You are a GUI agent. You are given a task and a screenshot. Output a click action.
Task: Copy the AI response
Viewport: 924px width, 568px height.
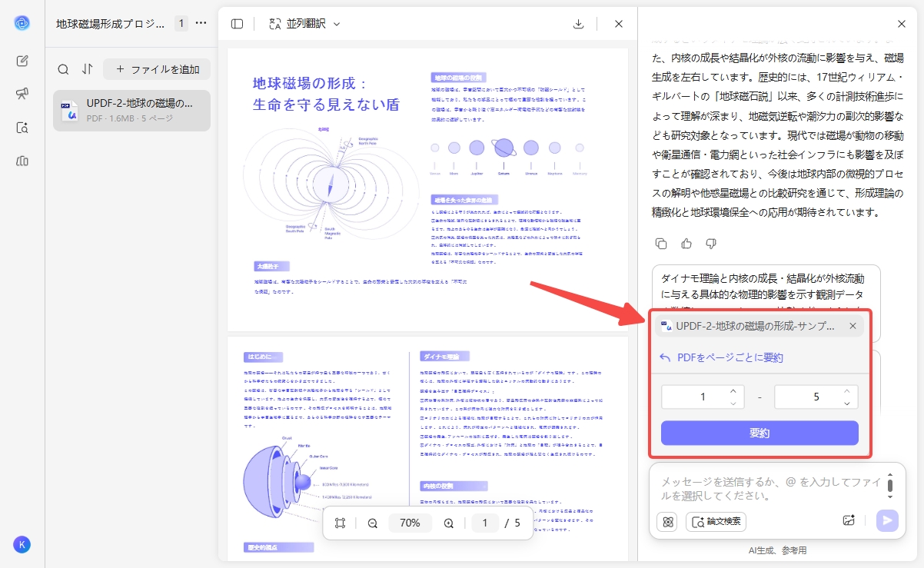pos(661,244)
